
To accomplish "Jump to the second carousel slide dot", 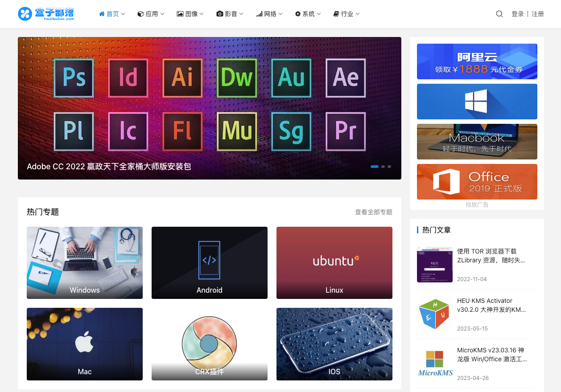I will point(383,167).
